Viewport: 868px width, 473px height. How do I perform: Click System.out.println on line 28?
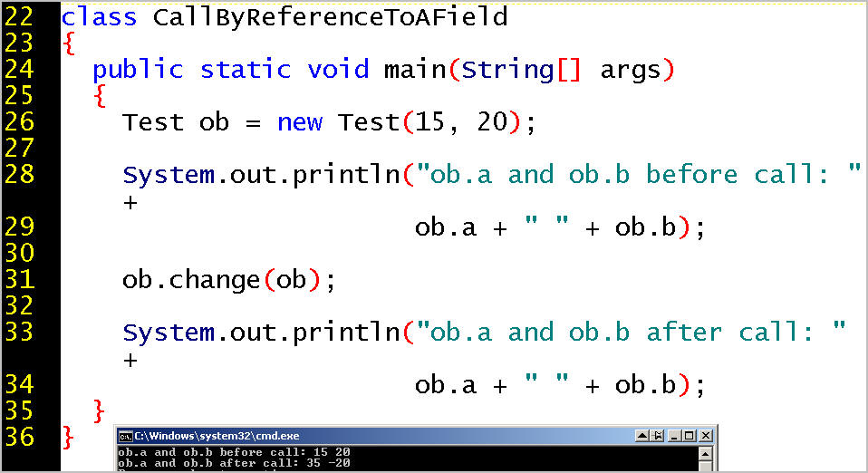[261, 175]
